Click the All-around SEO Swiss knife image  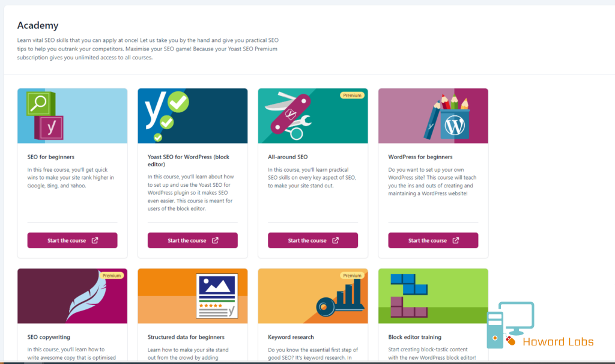coord(313,116)
